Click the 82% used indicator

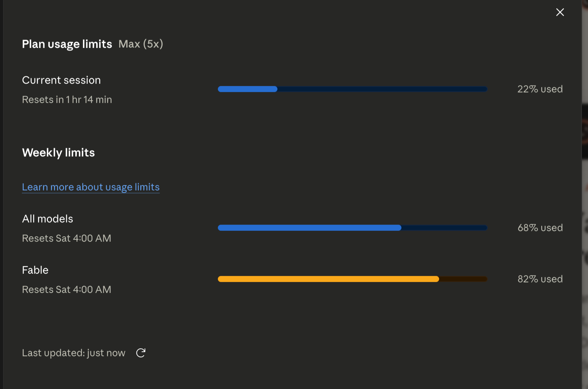pyautogui.click(x=540, y=279)
